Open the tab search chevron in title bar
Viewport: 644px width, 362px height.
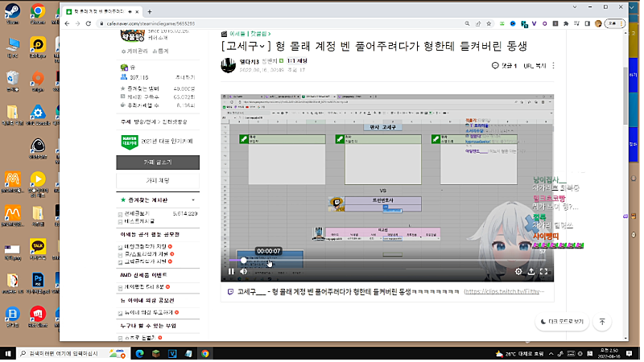coord(575,7)
